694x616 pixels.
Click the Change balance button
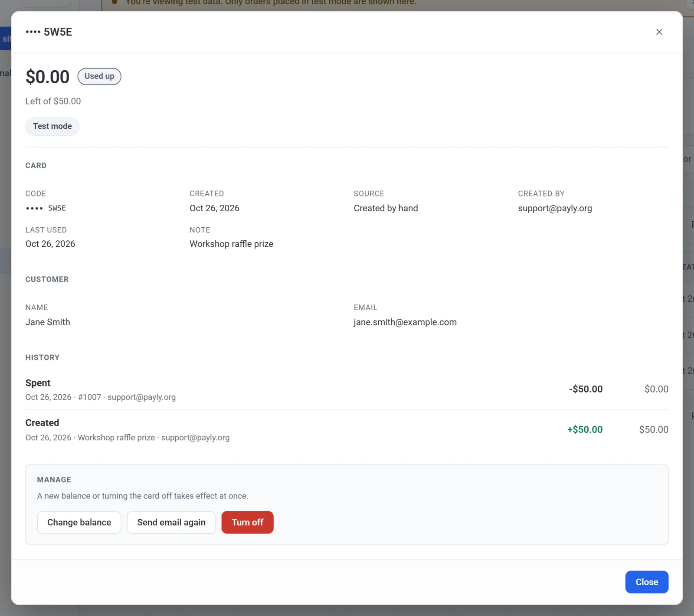pyautogui.click(x=79, y=522)
